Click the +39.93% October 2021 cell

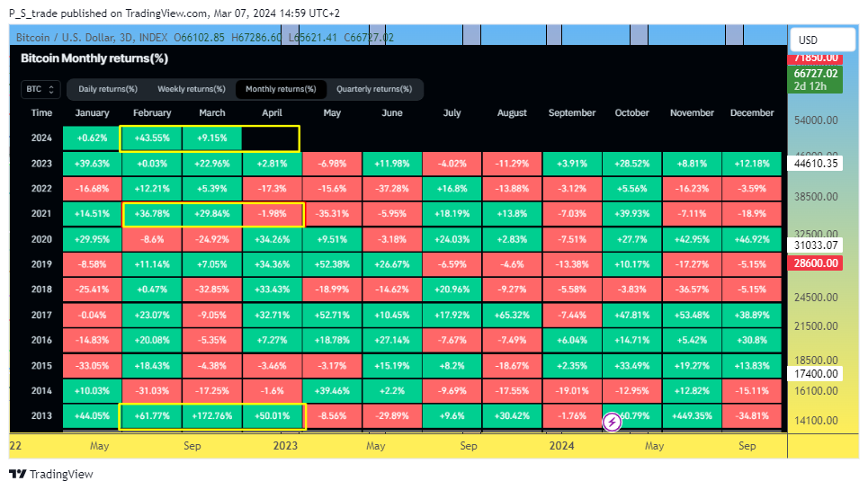(x=632, y=213)
